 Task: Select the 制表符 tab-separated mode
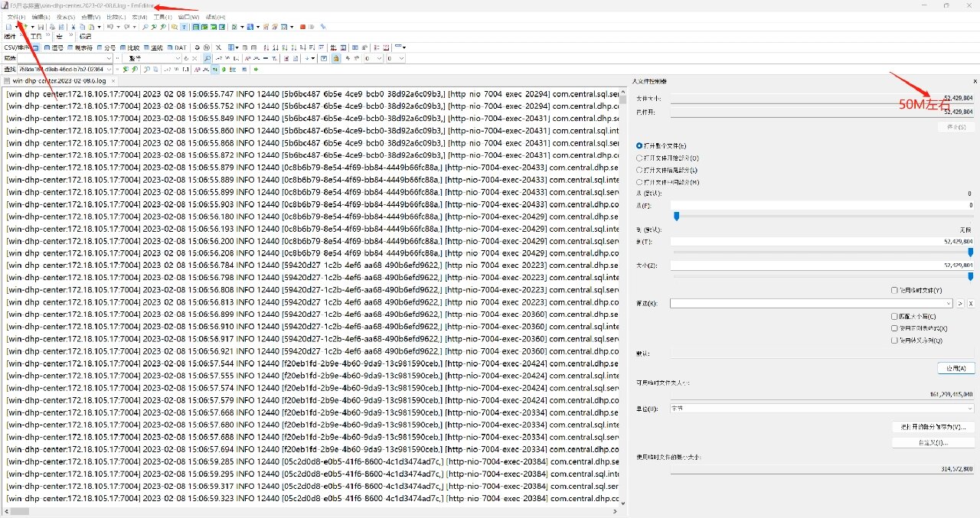[x=80, y=48]
